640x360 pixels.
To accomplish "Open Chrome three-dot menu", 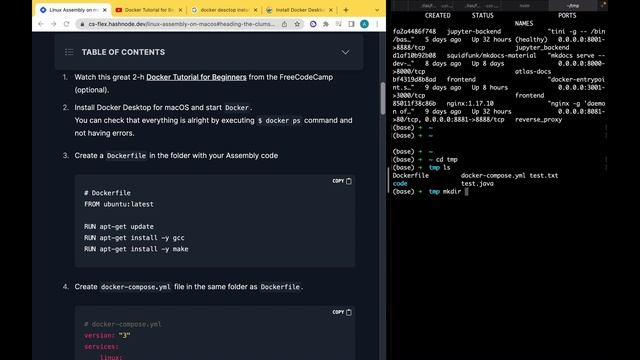I will point(377,24).
